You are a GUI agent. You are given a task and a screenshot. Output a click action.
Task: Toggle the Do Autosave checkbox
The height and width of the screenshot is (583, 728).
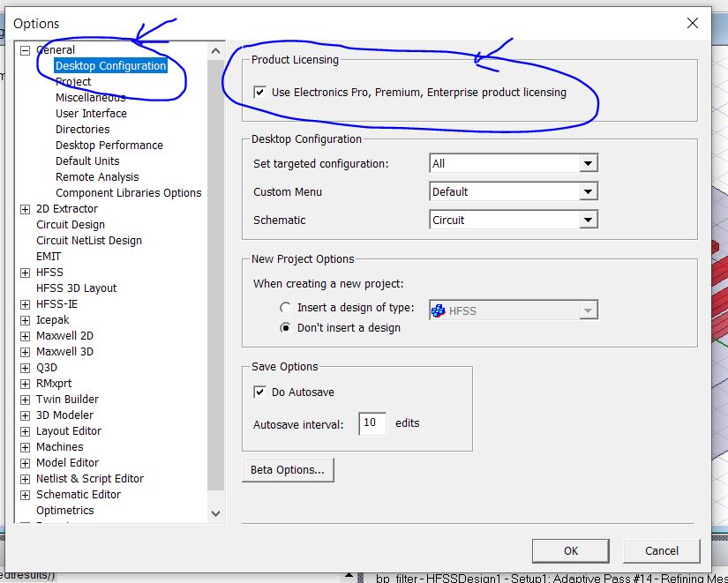[260, 392]
